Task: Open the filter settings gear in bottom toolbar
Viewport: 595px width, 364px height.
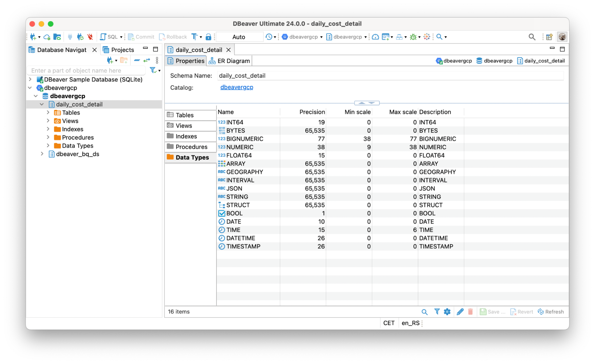Action: click(x=447, y=312)
